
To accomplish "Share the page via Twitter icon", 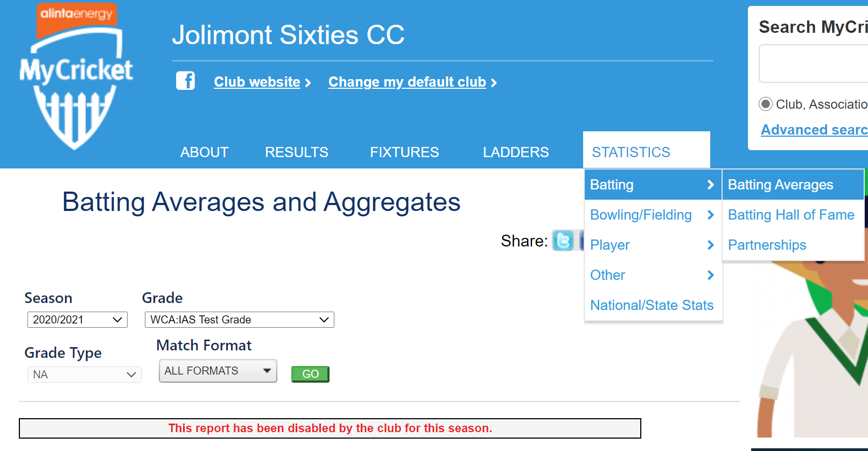I will tap(563, 241).
